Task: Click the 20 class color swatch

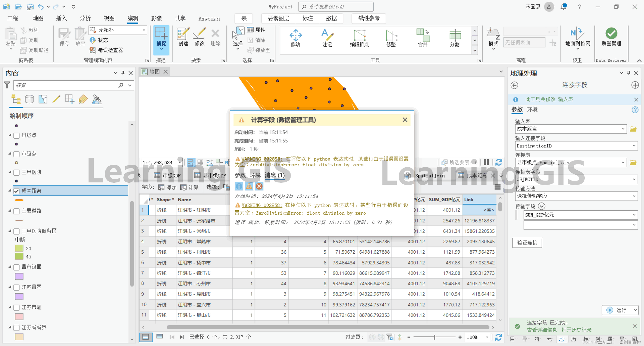Action: (x=19, y=248)
